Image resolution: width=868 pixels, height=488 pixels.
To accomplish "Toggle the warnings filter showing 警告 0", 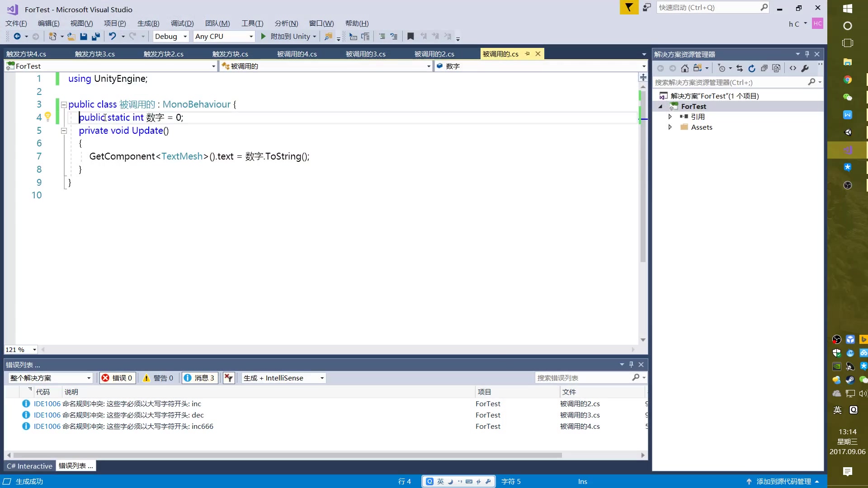I will click(158, 378).
